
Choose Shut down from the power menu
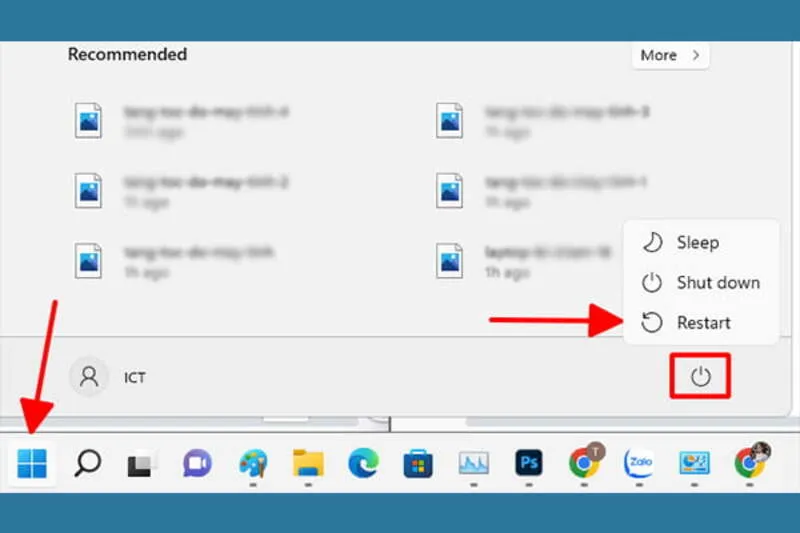[x=701, y=283]
